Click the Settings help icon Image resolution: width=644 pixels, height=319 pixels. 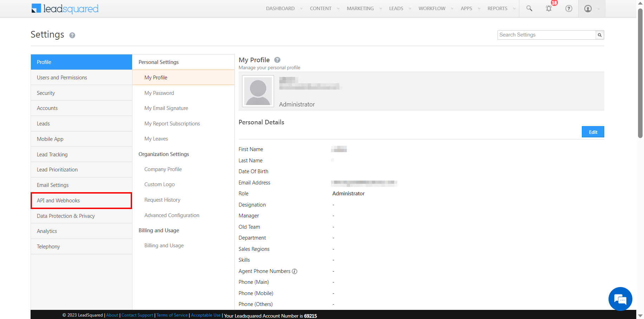coord(72,35)
